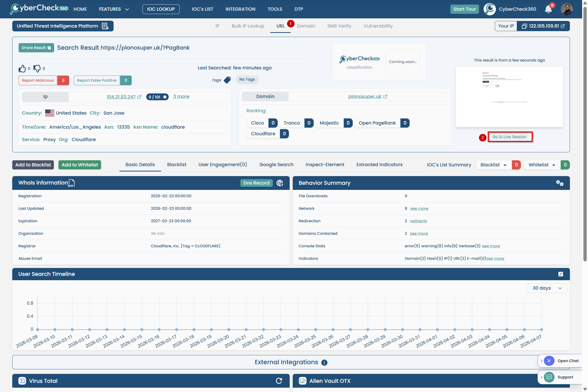Click see more next to Indicators
The image size is (588, 392).
495,259
